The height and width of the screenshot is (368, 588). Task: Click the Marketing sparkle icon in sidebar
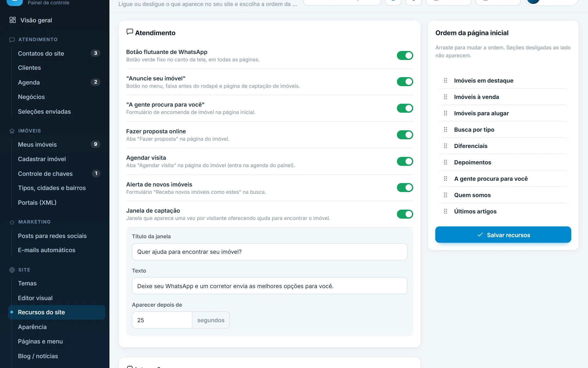pyautogui.click(x=12, y=222)
